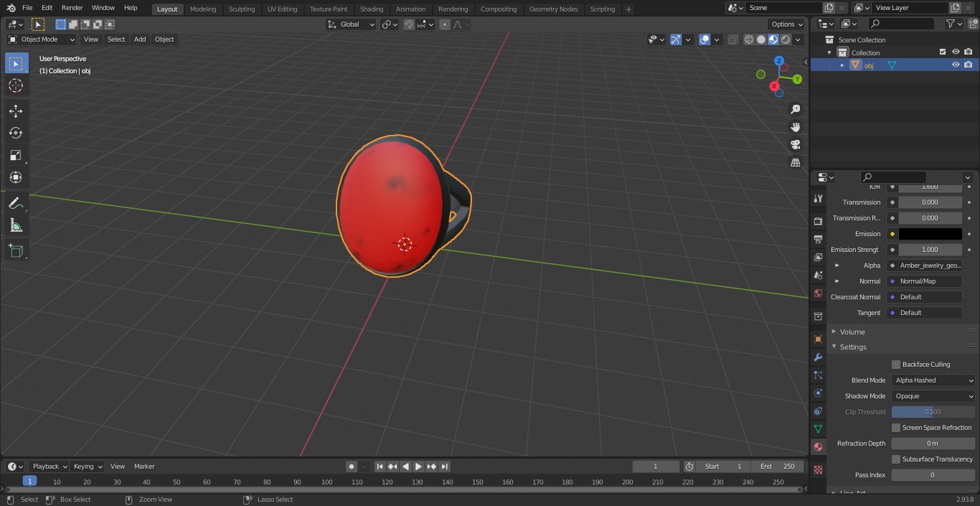Switch to the Modeling workspace tab
Screen dimensions: 980x506
click(203, 9)
